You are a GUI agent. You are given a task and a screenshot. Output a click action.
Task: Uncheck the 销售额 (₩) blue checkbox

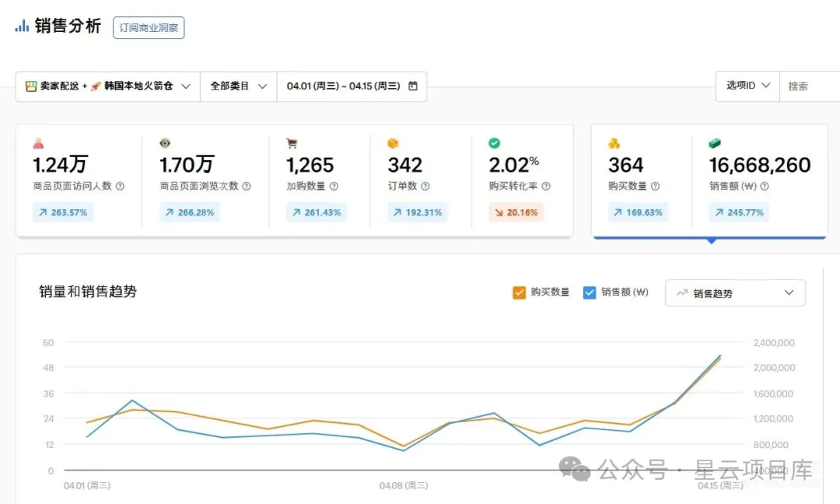(x=590, y=292)
